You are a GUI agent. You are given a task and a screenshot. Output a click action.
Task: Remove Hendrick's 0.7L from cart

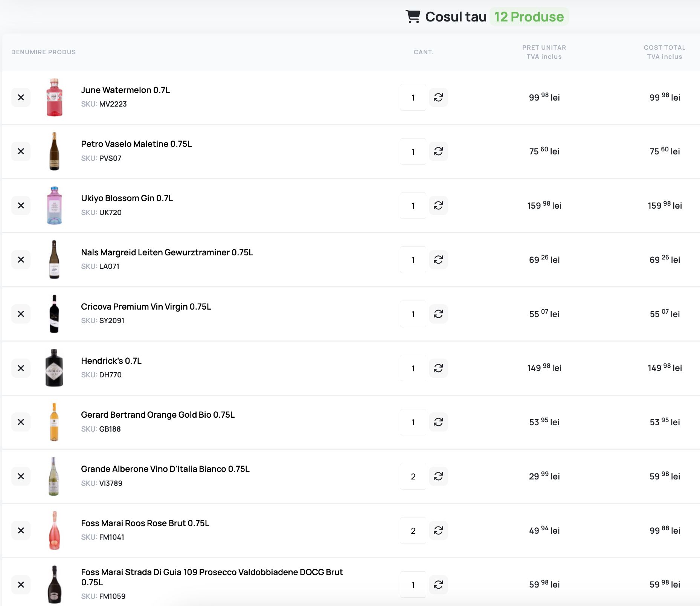(21, 368)
